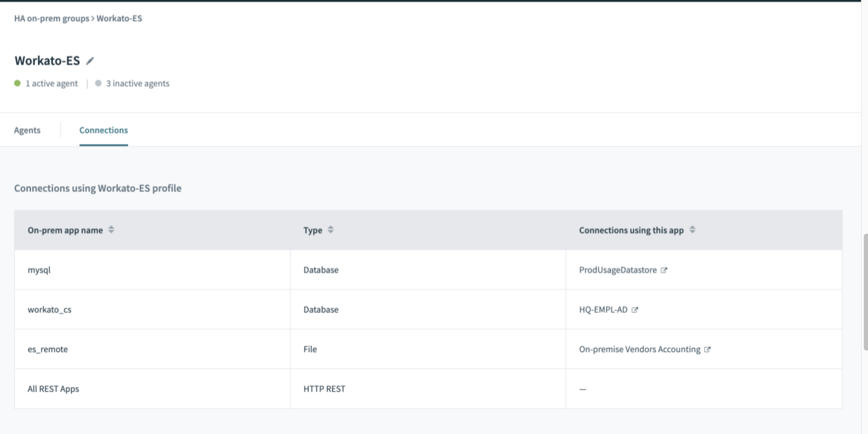
Task: Click the es_remote app row
Action: coord(48,349)
